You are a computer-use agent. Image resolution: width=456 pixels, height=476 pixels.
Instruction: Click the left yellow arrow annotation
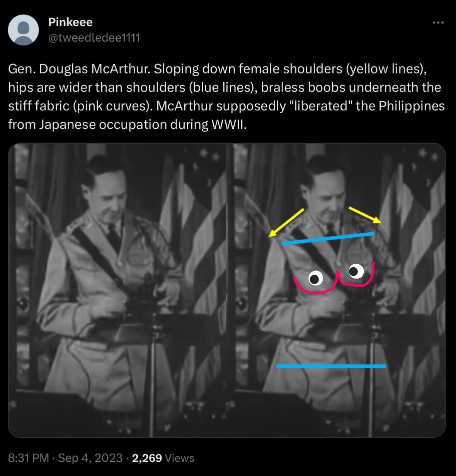click(286, 222)
